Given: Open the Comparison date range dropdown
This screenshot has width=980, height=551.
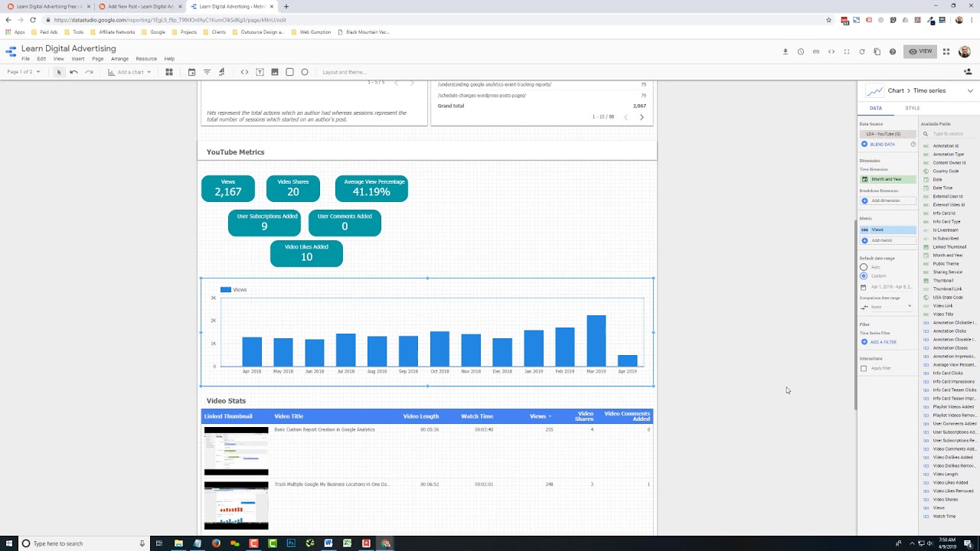Looking at the screenshot, I should point(886,306).
